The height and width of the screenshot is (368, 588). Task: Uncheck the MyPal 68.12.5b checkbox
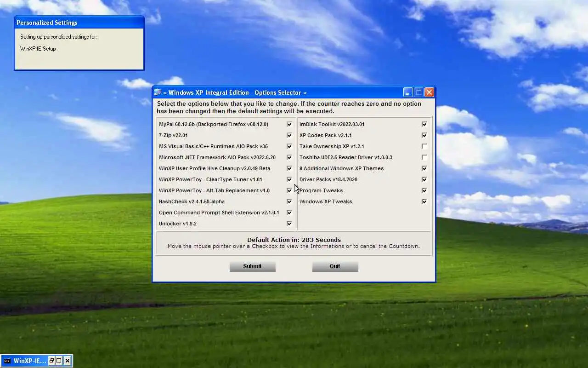coord(289,124)
